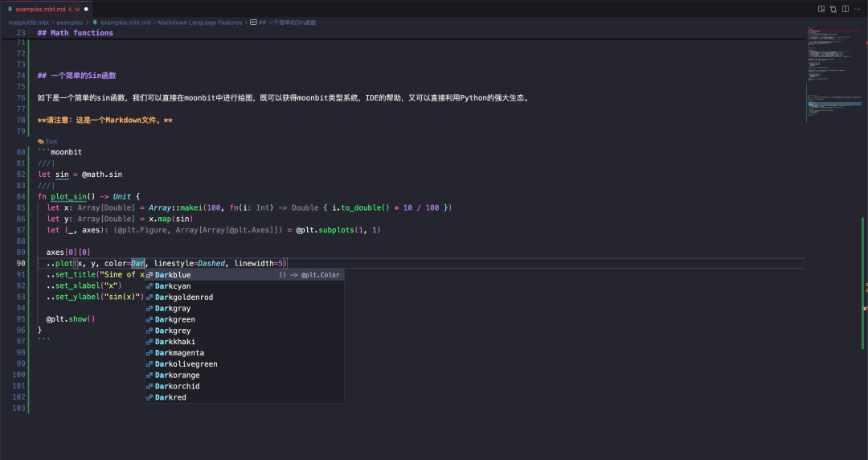The image size is (868, 460).
Task: Choose Darkkhaki from the suggestion list
Action: tap(244, 342)
